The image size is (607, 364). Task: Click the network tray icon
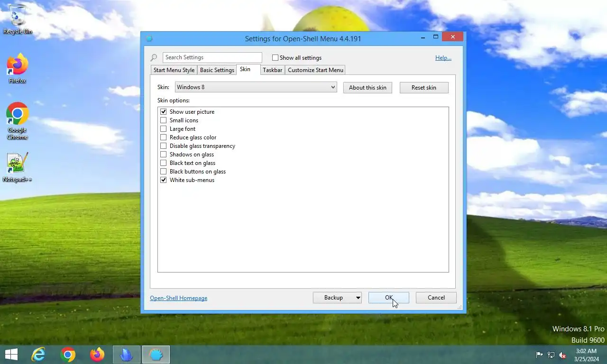(x=551, y=355)
